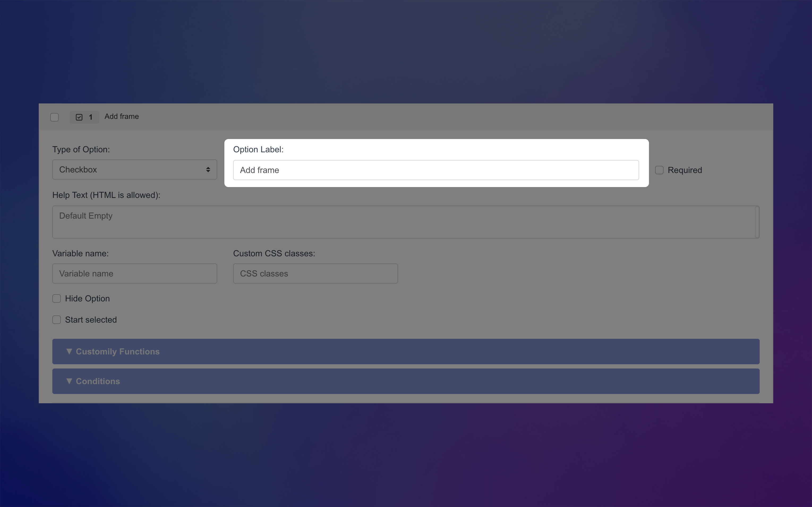
Task: Click the textarea resize handle on Help Text
Action: 756,236
